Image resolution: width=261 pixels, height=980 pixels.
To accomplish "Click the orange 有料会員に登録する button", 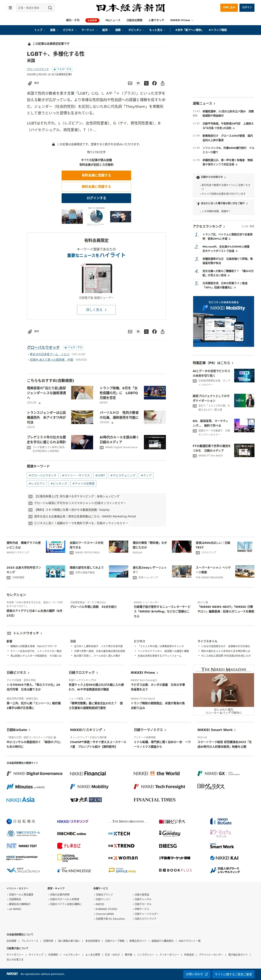I will [x=96, y=175].
